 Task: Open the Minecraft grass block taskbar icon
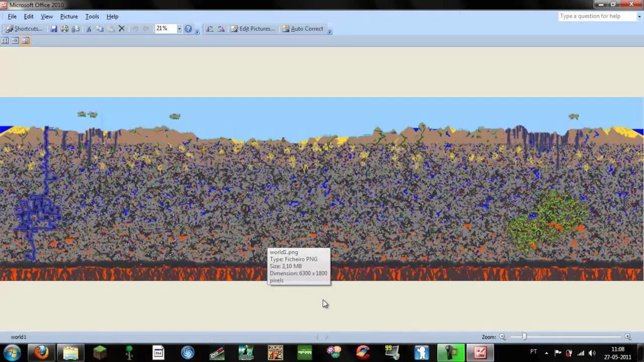click(100, 352)
